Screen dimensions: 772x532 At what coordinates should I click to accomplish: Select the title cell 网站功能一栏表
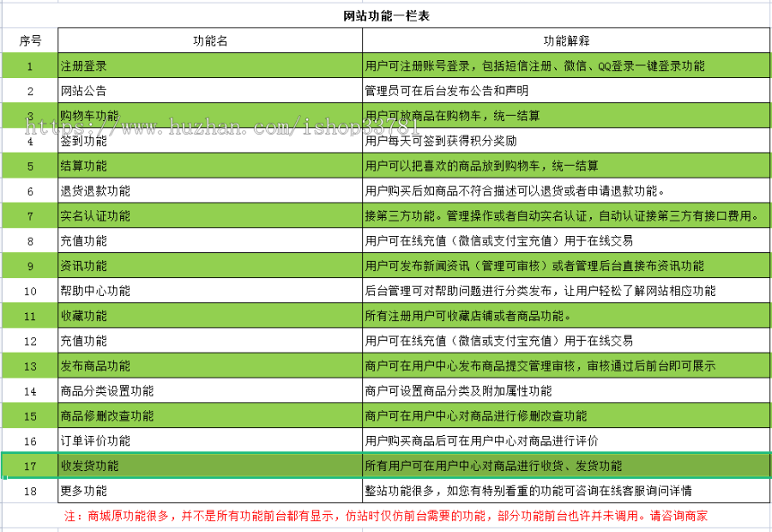(x=387, y=15)
